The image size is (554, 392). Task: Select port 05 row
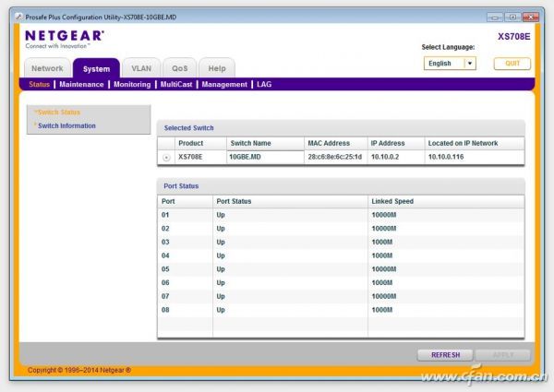[x=341, y=269]
